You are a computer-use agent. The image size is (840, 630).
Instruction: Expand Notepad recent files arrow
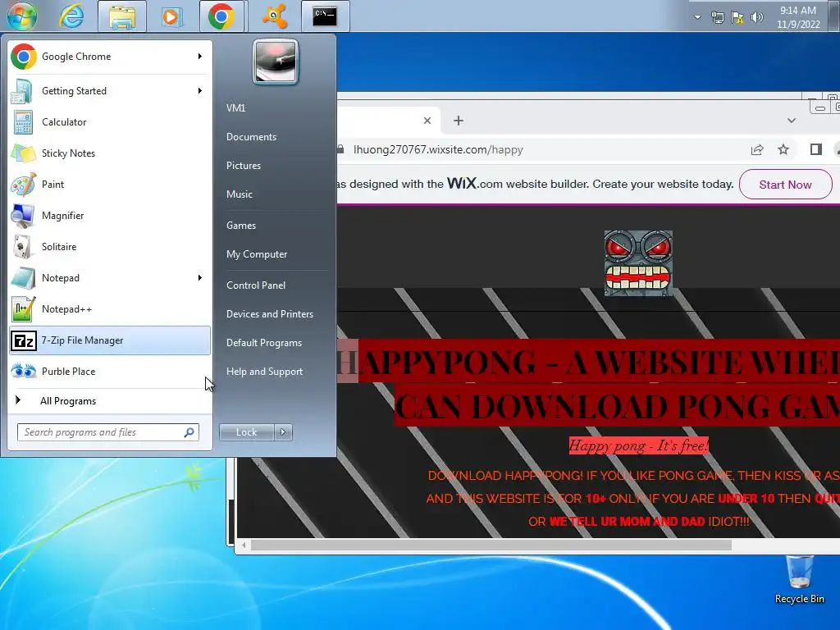[x=200, y=277]
